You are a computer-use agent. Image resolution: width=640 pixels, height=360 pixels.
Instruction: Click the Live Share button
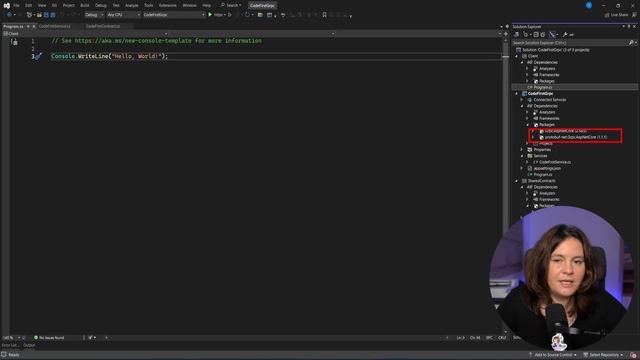tap(616, 15)
